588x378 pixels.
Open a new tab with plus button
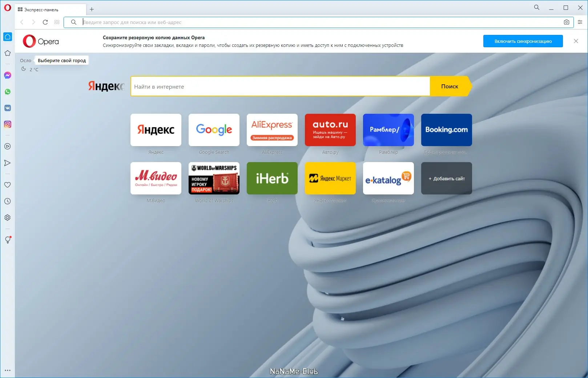[92, 9]
